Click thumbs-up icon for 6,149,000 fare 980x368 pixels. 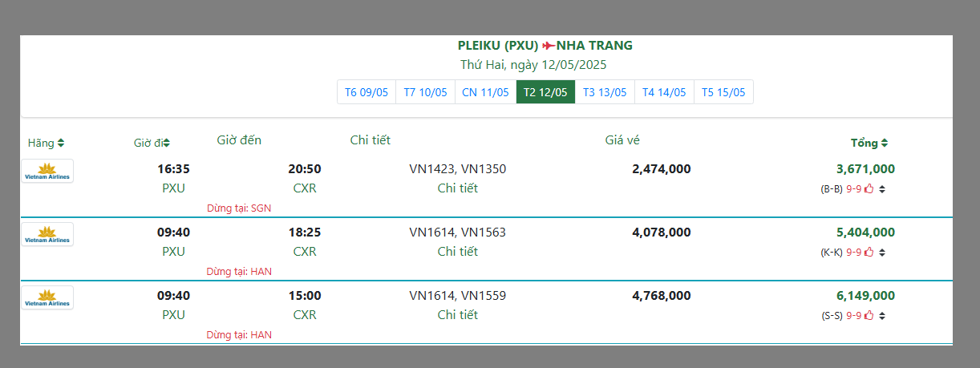869,316
